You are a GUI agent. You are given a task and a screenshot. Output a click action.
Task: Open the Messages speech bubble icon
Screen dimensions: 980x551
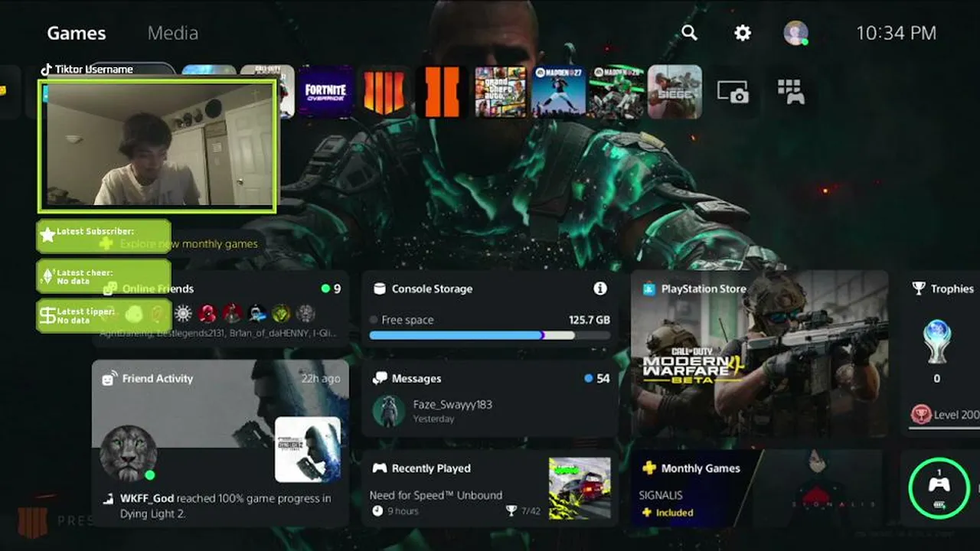(380, 378)
